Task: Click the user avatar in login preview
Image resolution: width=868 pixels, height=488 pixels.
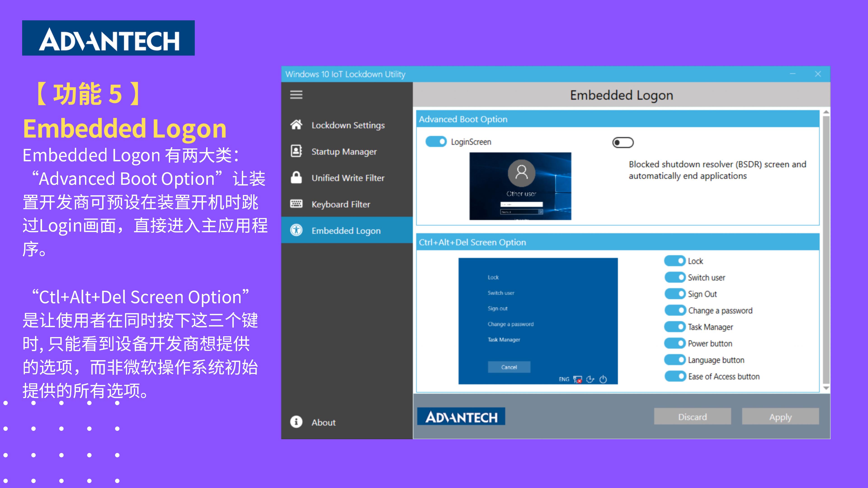Action: [522, 173]
